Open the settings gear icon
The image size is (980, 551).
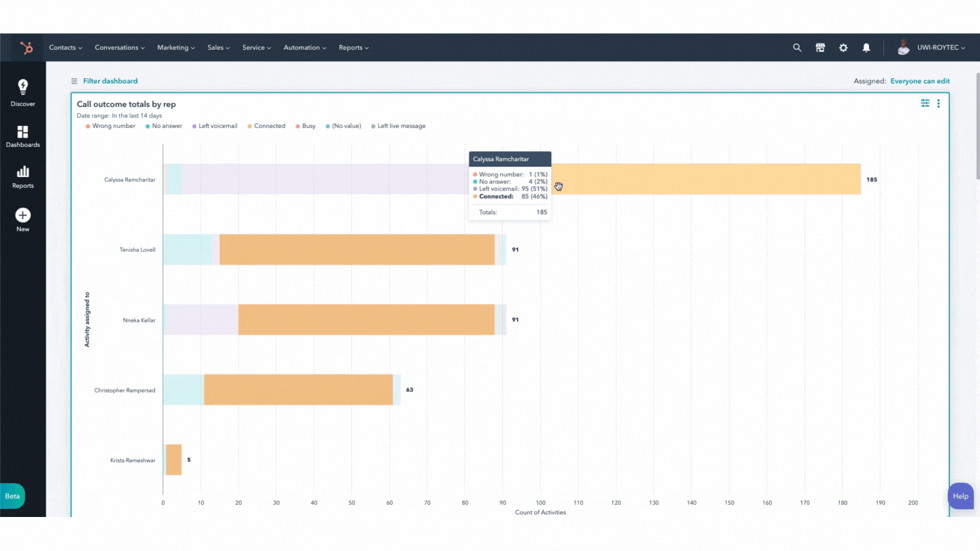pyautogui.click(x=843, y=48)
